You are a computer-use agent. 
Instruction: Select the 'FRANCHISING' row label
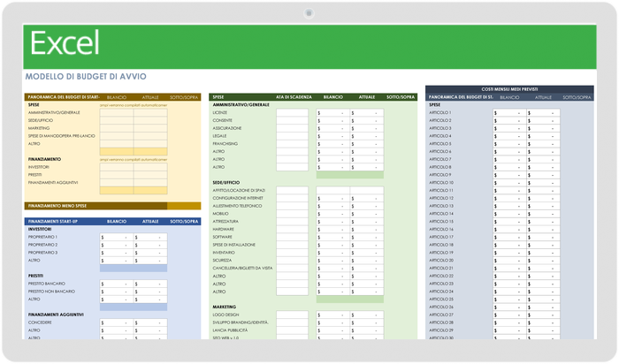pyautogui.click(x=225, y=144)
